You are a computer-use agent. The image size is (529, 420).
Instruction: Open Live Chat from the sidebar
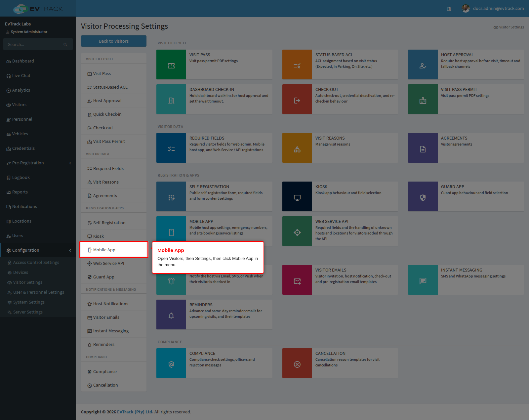pos(38,76)
